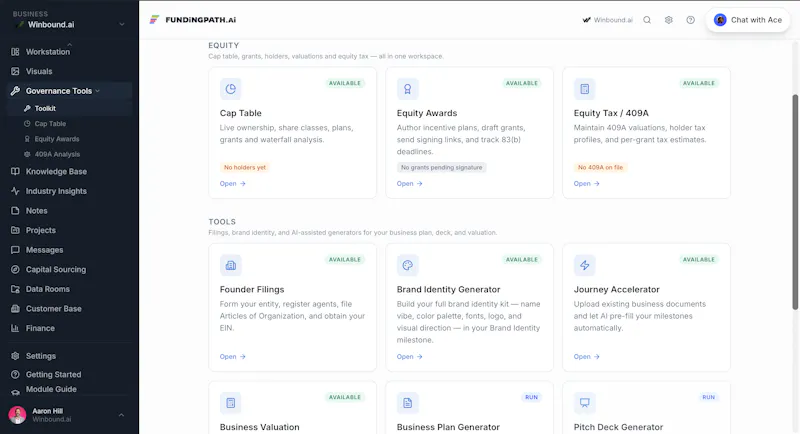Click the TOOLS section heading
Viewport: 800px width, 434px height.
click(222, 222)
